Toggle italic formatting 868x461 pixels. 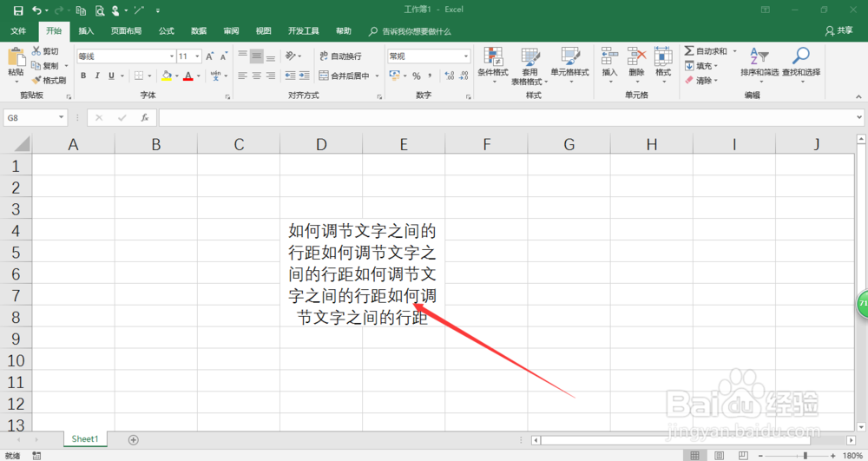[97, 76]
